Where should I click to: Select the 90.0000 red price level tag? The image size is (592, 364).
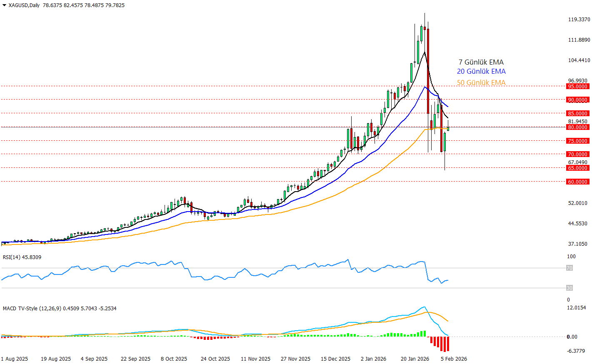click(x=577, y=100)
